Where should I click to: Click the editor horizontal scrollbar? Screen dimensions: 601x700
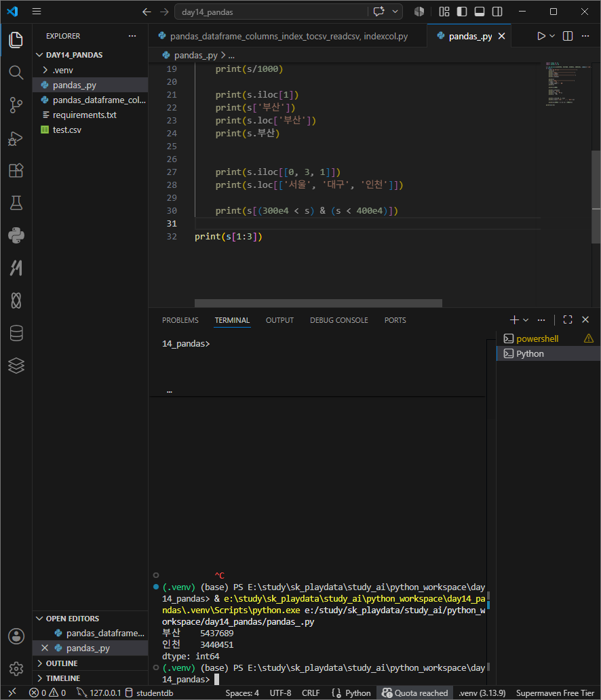(318, 303)
